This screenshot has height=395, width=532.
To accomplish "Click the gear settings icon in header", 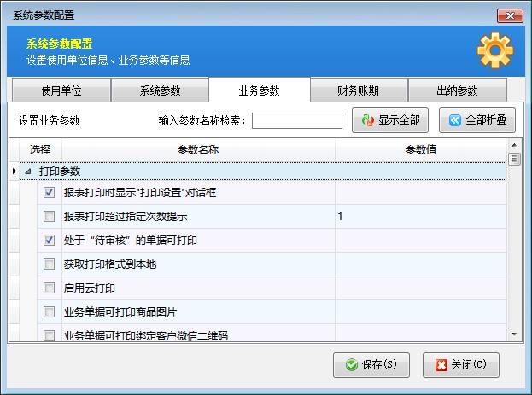I will pyautogui.click(x=495, y=50).
